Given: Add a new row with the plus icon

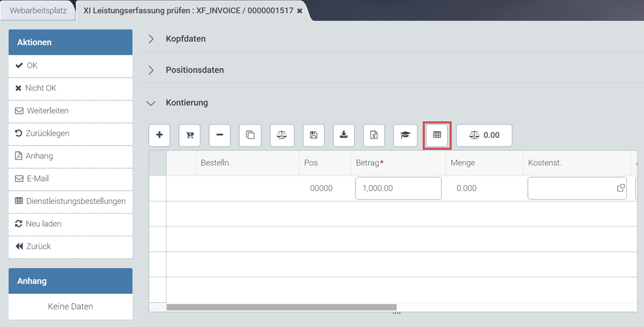Looking at the screenshot, I should pos(159,135).
